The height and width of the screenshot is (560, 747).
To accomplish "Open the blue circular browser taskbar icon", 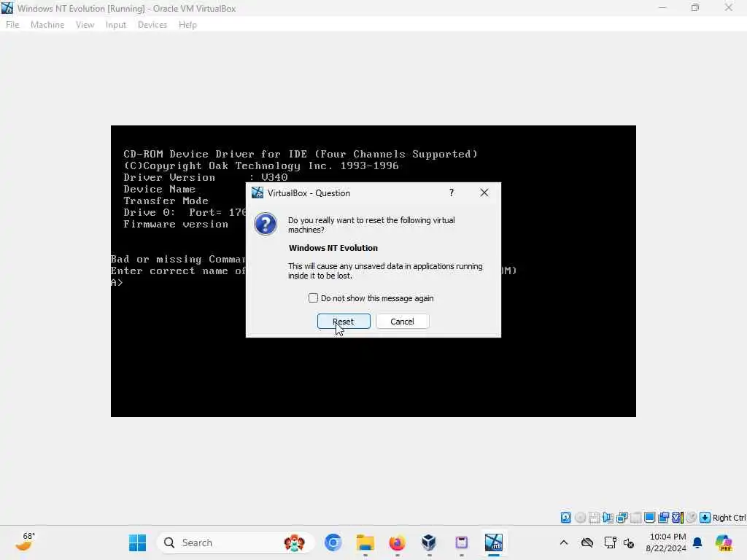I will coord(333,542).
